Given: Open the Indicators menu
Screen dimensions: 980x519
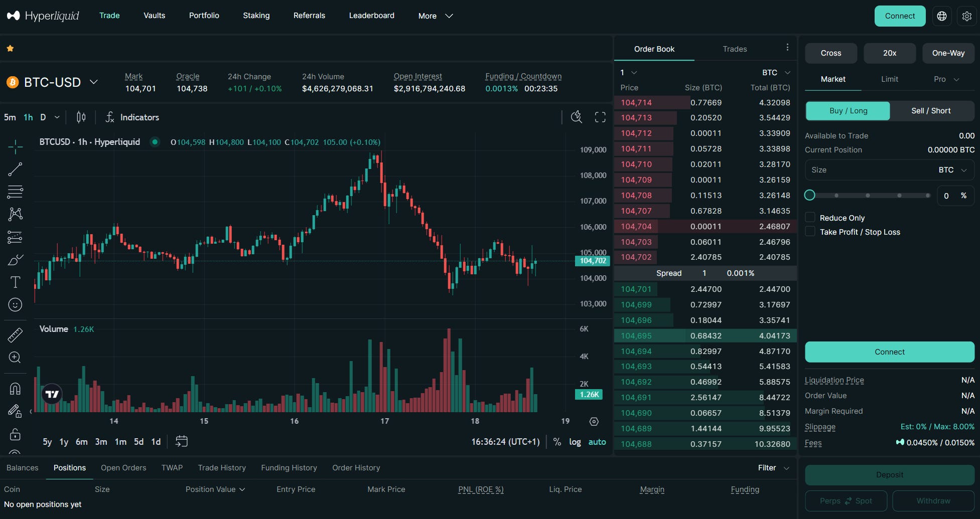Looking at the screenshot, I should 132,117.
